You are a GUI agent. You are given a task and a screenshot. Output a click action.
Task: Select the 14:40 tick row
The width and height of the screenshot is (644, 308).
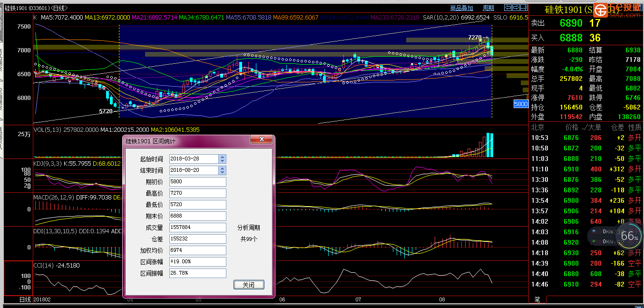(x=586, y=274)
